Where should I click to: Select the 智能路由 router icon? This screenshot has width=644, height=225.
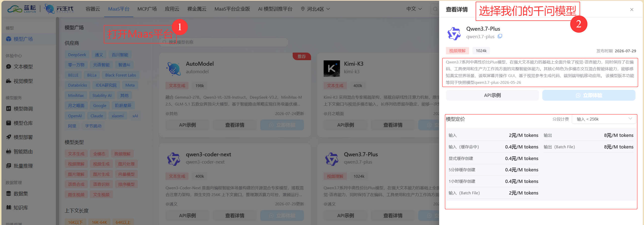click(9, 151)
